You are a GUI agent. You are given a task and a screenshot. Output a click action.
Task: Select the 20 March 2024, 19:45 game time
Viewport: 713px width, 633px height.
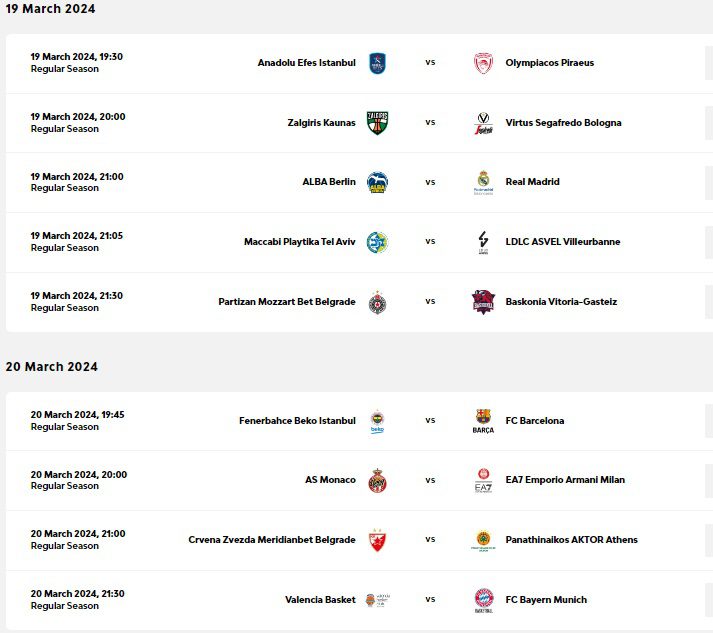click(x=78, y=415)
